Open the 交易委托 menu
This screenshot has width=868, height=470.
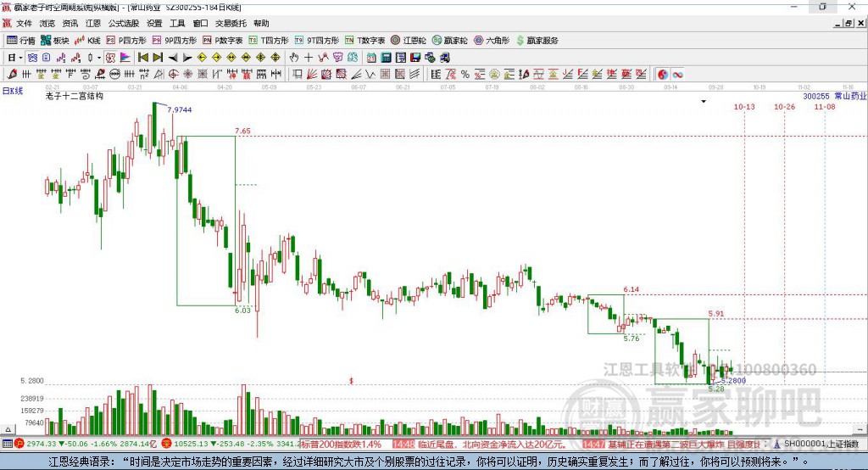pyautogui.click(x=231, y=23)
